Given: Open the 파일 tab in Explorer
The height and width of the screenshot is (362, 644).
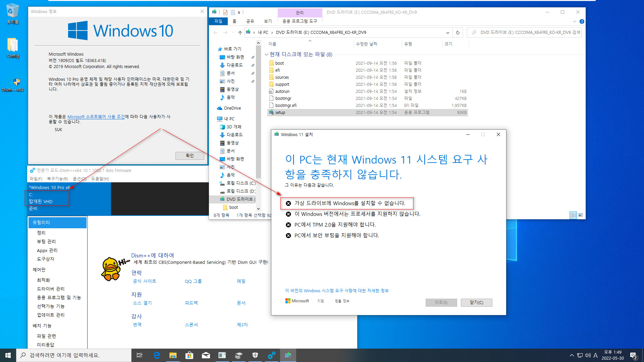Looking at the screenshot, I should coord(218,21).
